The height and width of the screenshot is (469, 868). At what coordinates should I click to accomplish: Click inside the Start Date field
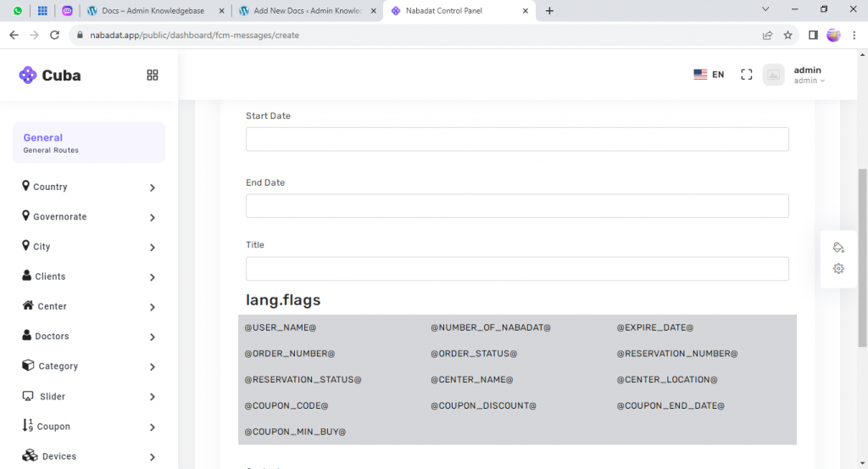(x=517, y=139)
